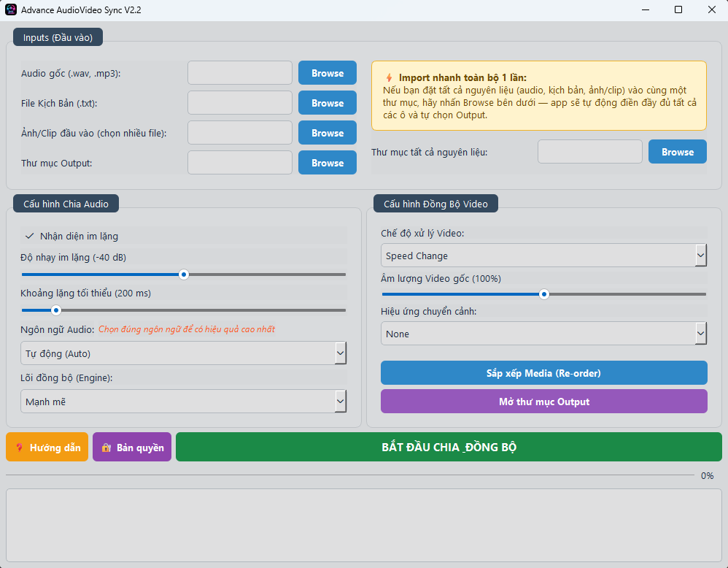Click the lightning icon in the import tip box
This screenshot has width=728, height=568.
390,76
